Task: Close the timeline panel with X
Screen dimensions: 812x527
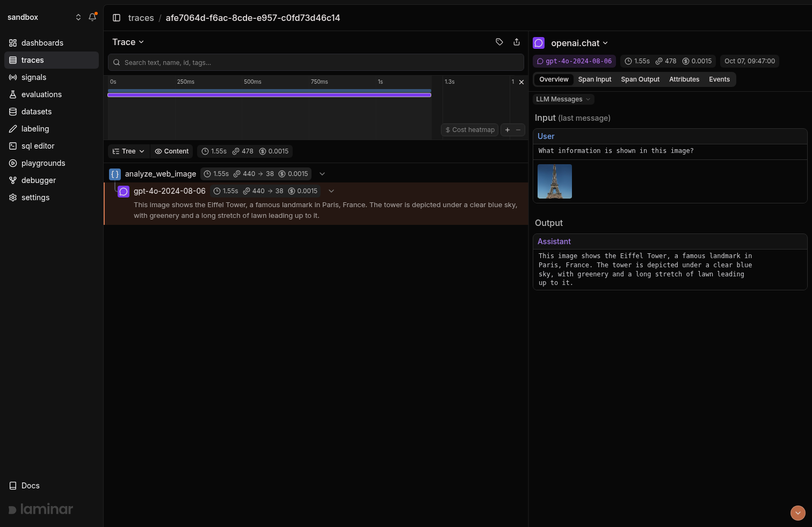Action: click(521, 82)
